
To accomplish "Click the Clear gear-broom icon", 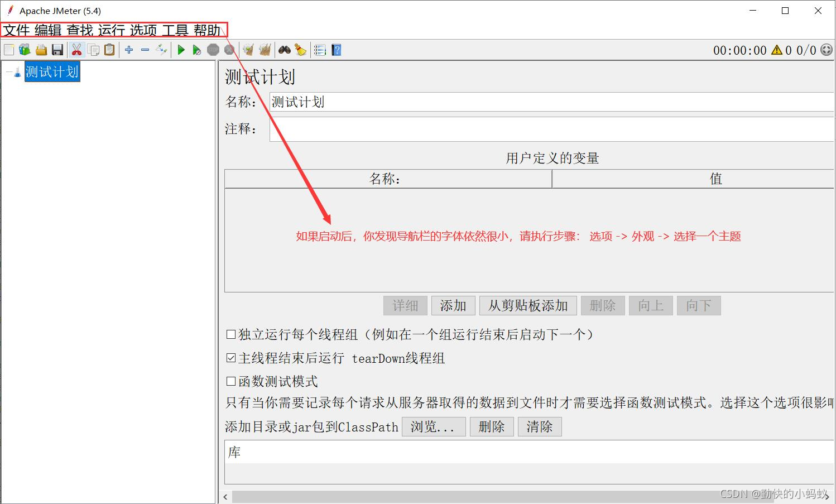I will coord(248,50).
